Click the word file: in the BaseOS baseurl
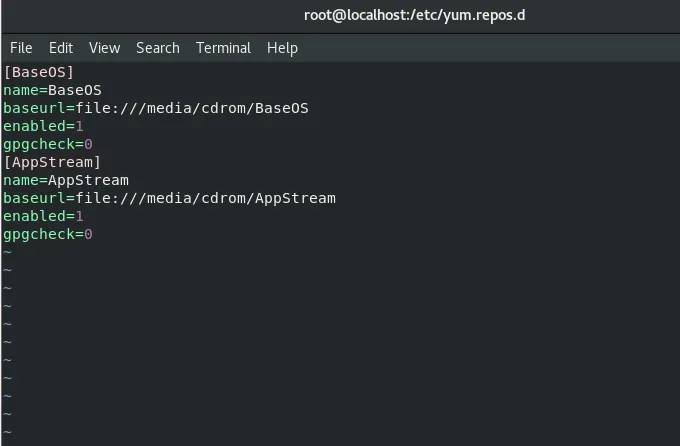This screenshot has width=680, height=446. pyautogui.click(x=97, y=108)
